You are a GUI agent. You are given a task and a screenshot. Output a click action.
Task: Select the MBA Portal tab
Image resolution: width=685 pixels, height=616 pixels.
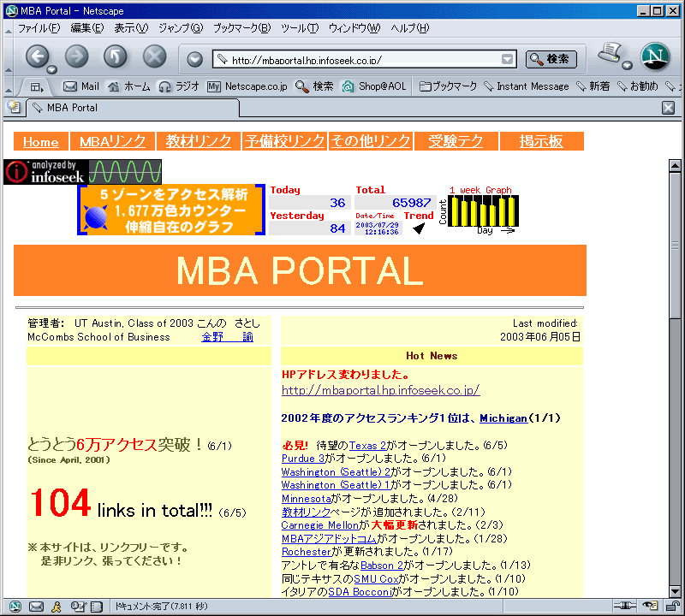point(133,108)
